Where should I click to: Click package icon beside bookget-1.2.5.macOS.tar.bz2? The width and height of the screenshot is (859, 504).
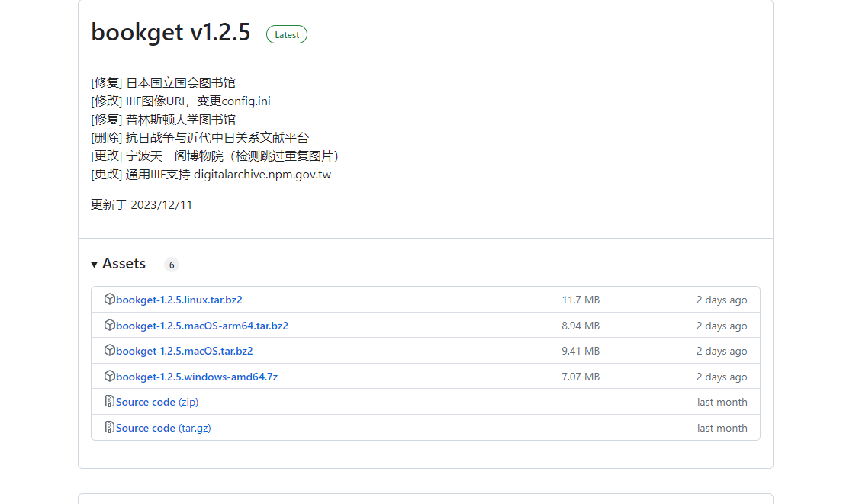(109, 351)
